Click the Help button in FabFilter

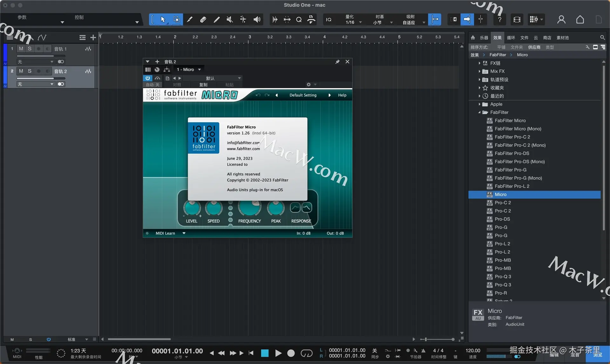click(x=342, y=95)
